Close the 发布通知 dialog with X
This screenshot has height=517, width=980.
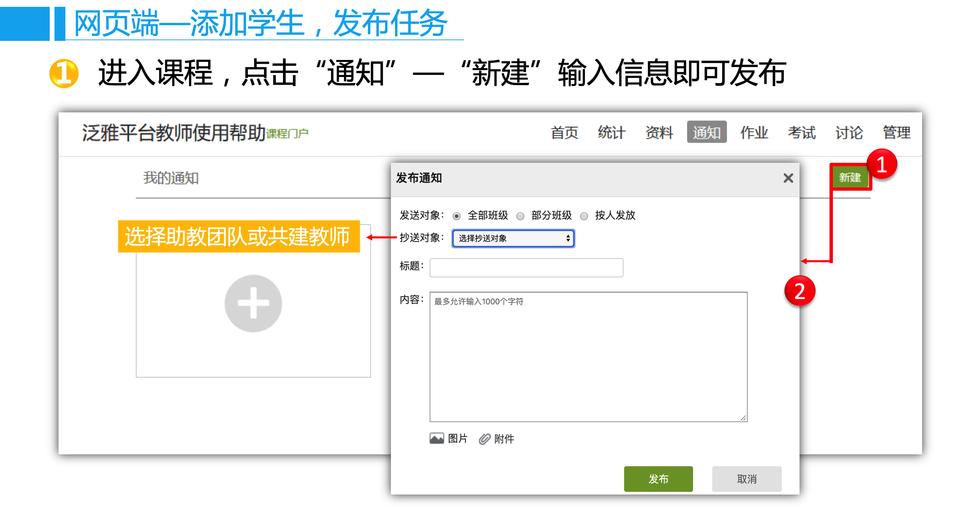tap(788, 178)
